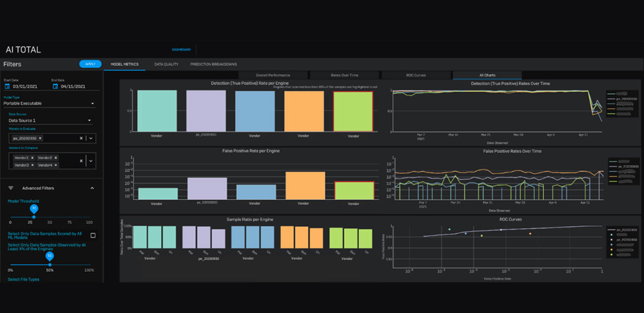
Task: Click the Model Threshold slider handle
Action: (x=34, y=217)
